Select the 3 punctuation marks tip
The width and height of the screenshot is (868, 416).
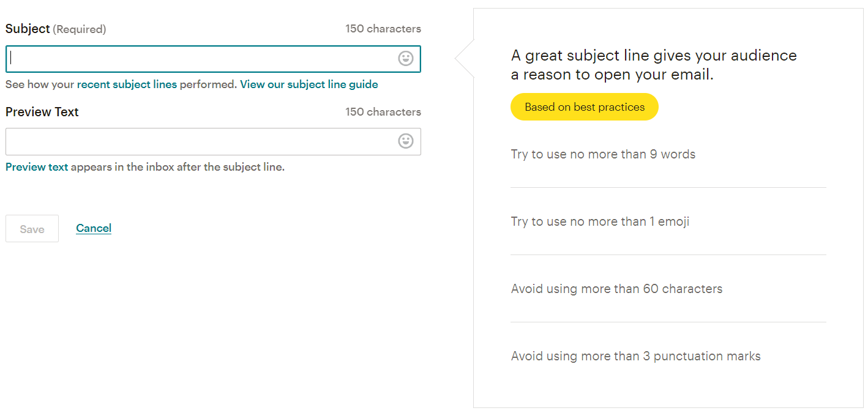point(635,356)
